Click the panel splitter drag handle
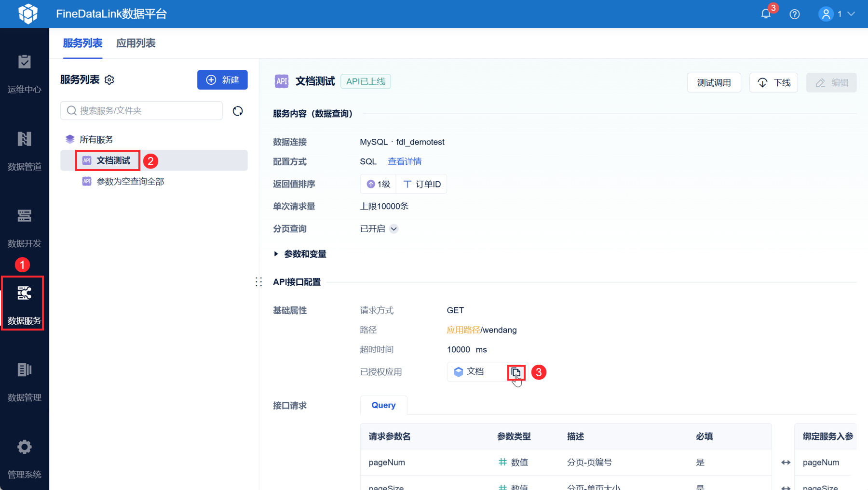The image size is (868, 490). (259, 282)
